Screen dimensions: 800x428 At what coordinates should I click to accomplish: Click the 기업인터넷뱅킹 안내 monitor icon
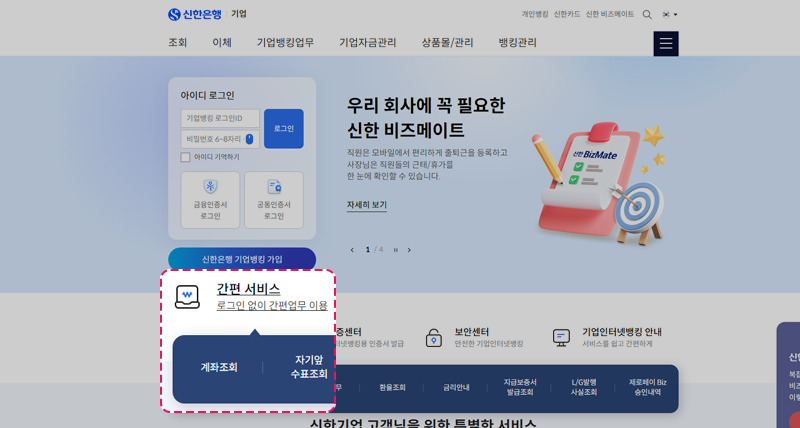pyautogui.click(x=561, y=338)
